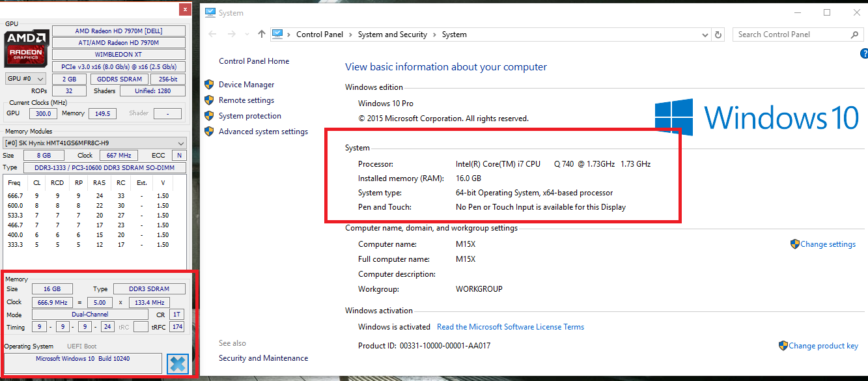
Task: Open the GPU #0 selector dropdown
Action: [x=25, y=79]
